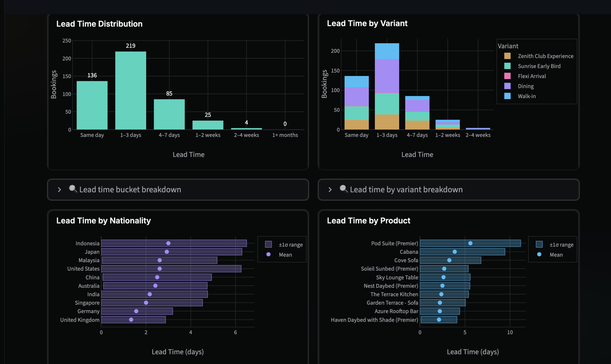The width and height of the screenshot is (611, 364).
Task: Click the Lead Time by Product heading
Action: click(369, 221)
